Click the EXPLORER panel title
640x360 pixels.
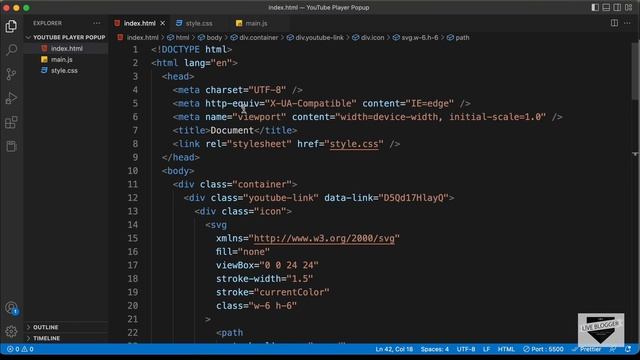coord(47,23)
